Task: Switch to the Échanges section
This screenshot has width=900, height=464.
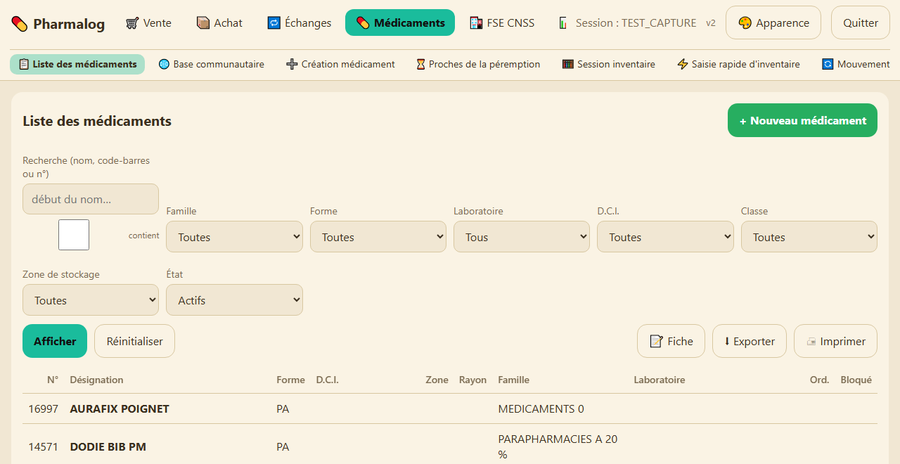Action: click(300, 23)
